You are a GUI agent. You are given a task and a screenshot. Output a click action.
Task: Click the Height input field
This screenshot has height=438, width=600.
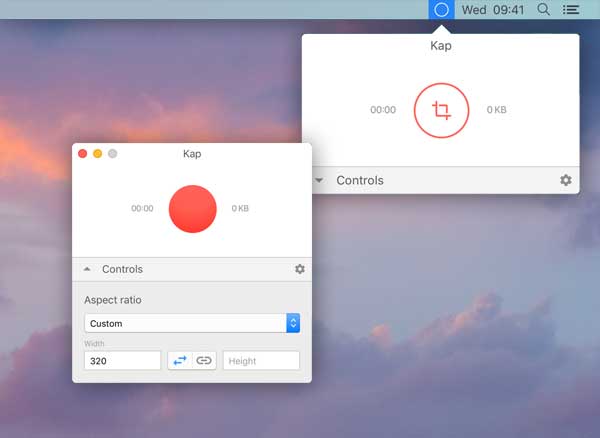(261, 360)
